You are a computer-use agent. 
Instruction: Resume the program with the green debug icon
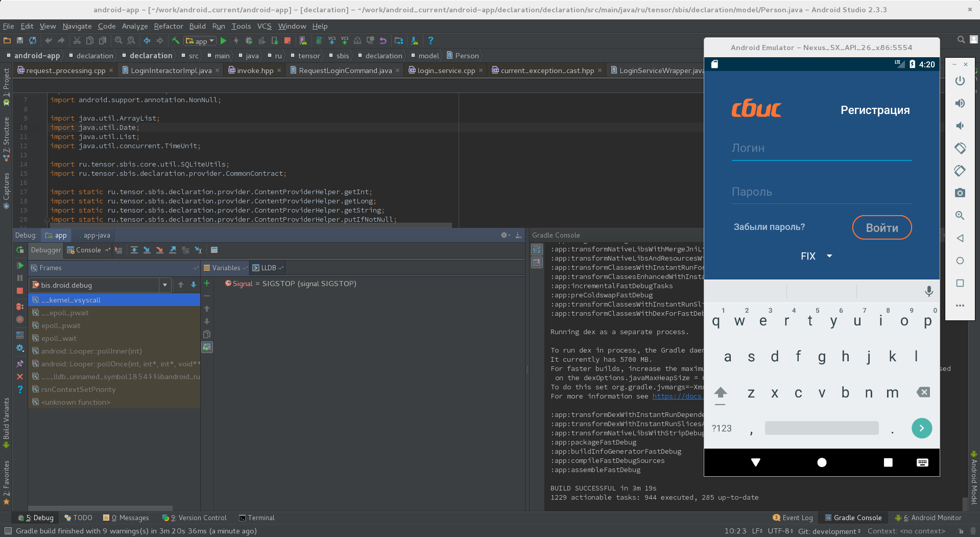coord(20,265)
